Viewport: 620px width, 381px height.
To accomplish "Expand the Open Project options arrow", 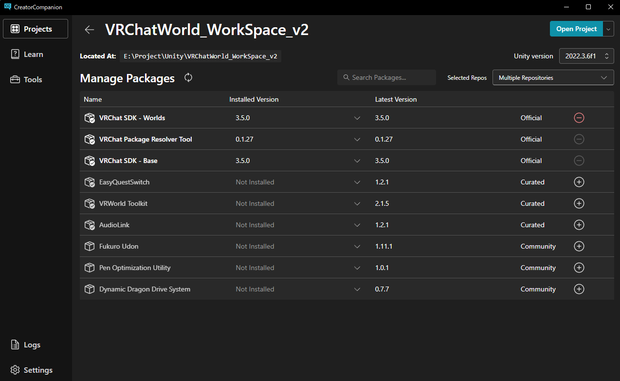I will (608, 29).
